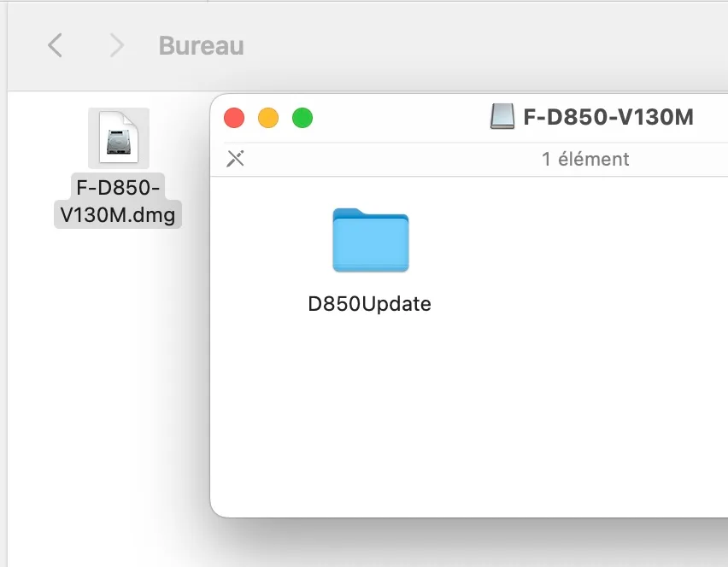Click the forward chevron in Bureau window
Screen dimensions: 728x567
117,45
